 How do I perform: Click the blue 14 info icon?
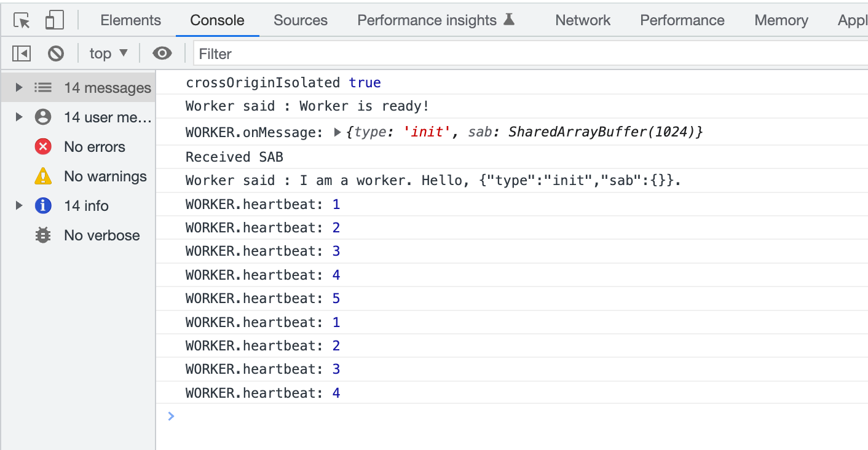(43, 206)
